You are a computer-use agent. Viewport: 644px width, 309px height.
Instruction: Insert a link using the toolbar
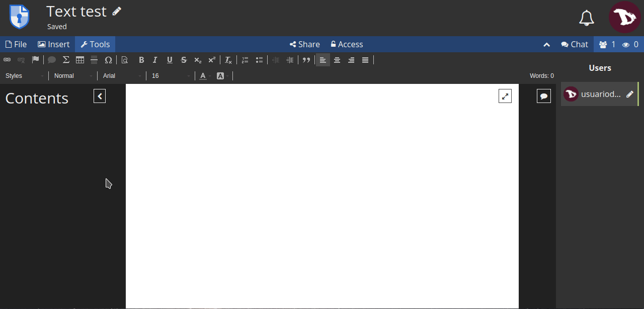7,60
